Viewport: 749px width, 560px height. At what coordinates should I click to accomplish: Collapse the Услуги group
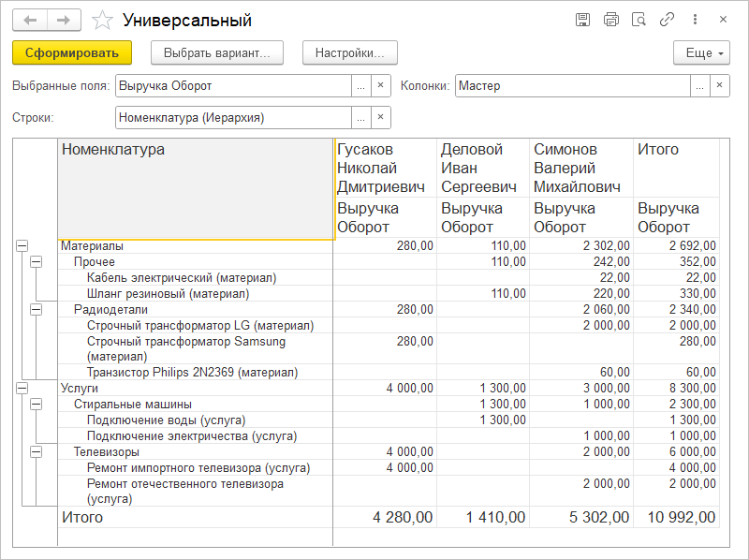22,388
